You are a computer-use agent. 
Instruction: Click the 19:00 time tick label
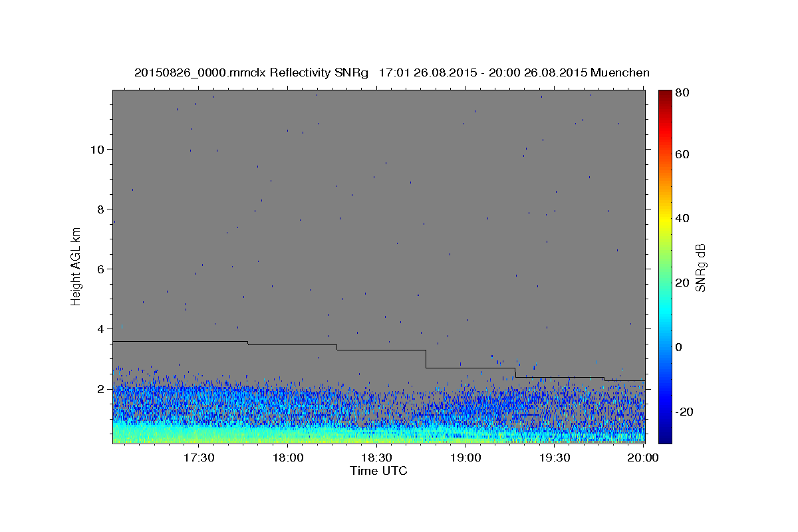465,458
